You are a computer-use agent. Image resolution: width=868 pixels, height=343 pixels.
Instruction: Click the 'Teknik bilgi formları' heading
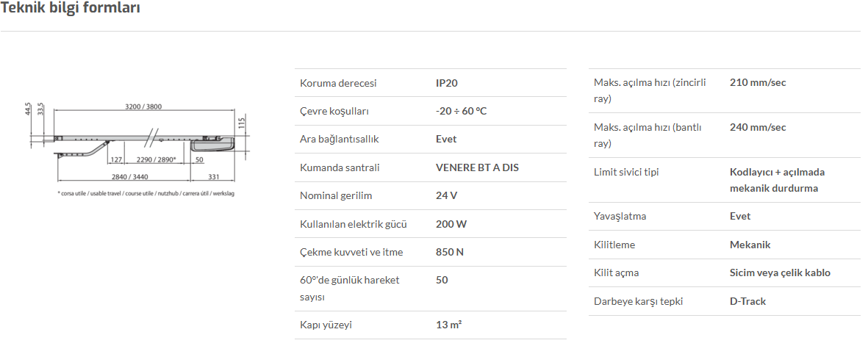pyautogui.click(x=70, y=8)
